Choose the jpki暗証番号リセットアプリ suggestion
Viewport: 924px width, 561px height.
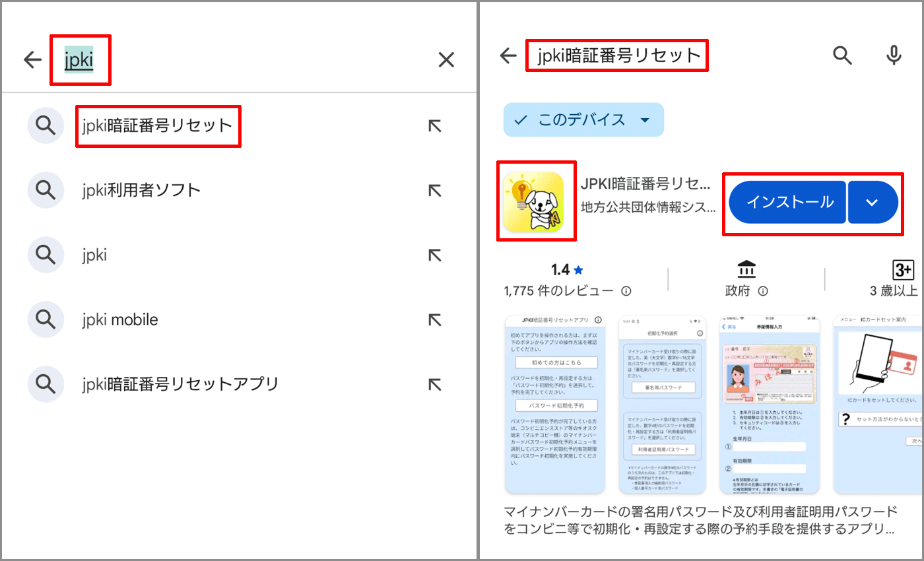pyautogui.click(x=180, y=383)
